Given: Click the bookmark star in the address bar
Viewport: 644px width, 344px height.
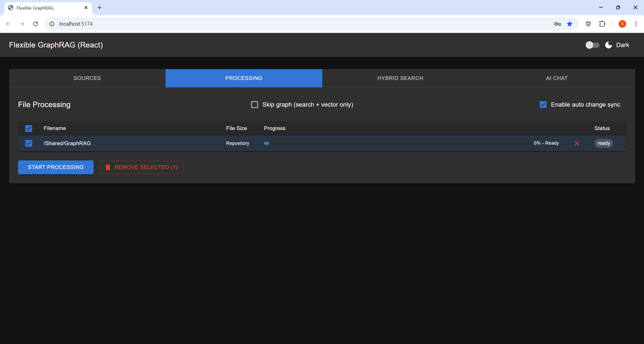Looking at the screenshot, I should point(570,24).
